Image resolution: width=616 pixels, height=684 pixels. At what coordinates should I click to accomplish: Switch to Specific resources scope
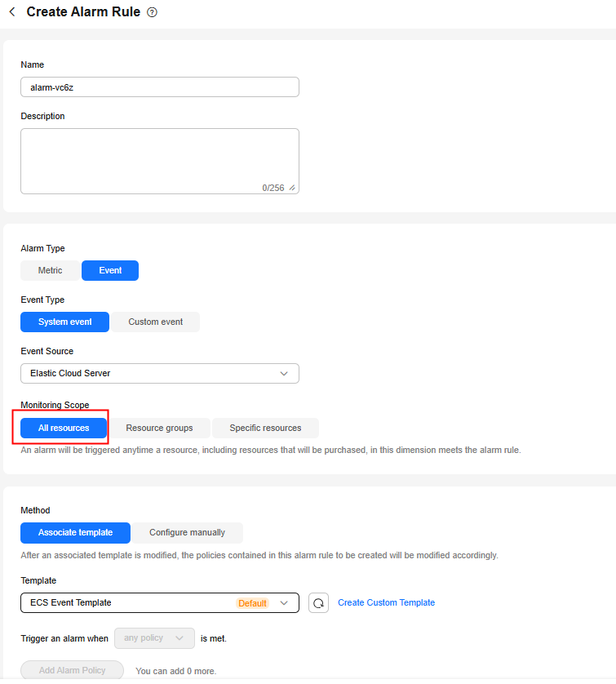click(x=265, y=428)
